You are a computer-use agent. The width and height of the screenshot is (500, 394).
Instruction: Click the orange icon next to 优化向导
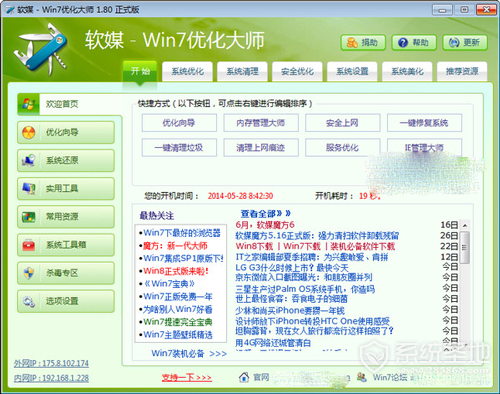29,132
